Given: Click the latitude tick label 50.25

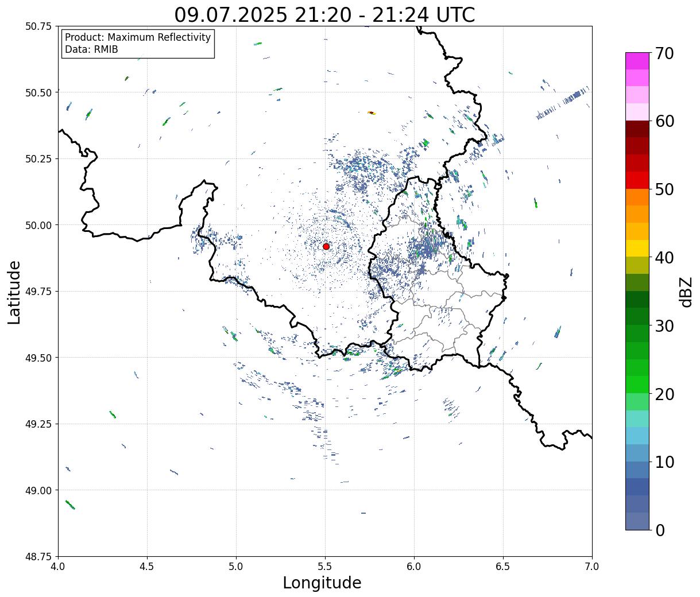Looking at the screenshot, I should point(38,159).
